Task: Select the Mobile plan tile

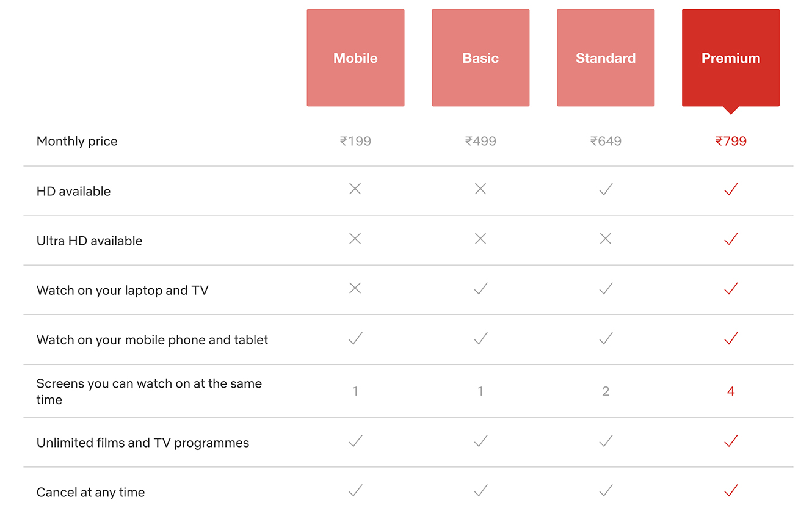Action: (355, 58)
